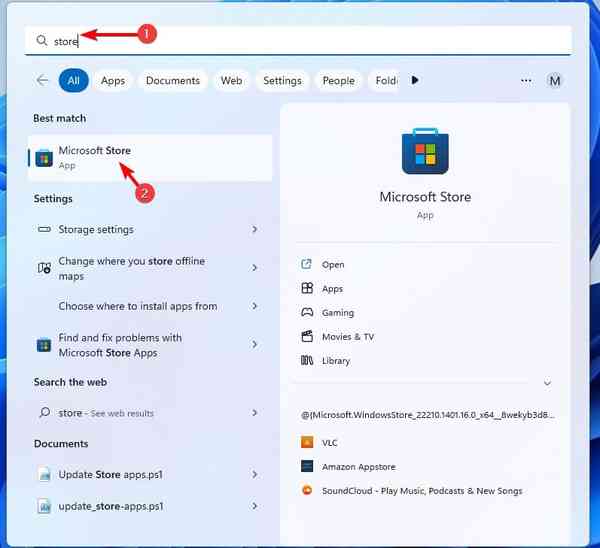
Task: Open Choose where to install apps from
Action: pos(150,306)
